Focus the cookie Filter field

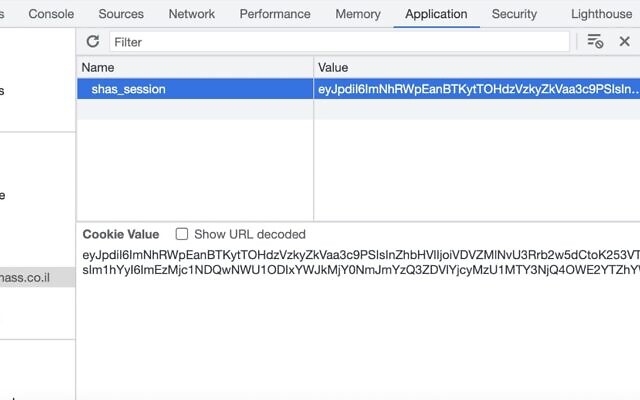coord(339,42)
